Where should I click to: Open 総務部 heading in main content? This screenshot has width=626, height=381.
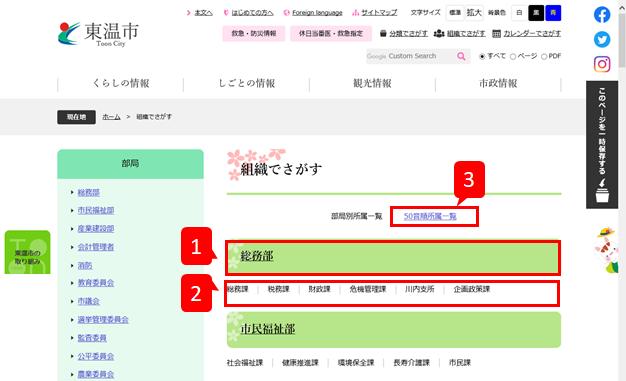pos(257,256)
